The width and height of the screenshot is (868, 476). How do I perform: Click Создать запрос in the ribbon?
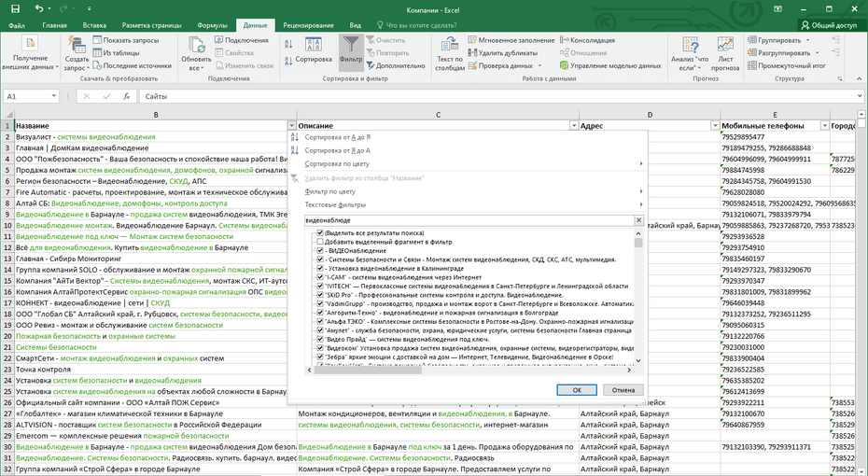(x=77, y=53)
